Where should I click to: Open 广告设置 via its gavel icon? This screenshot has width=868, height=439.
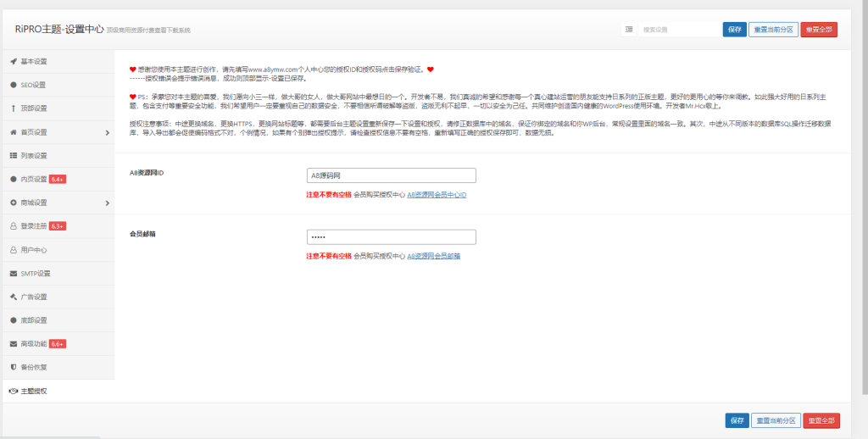(14, 297)
